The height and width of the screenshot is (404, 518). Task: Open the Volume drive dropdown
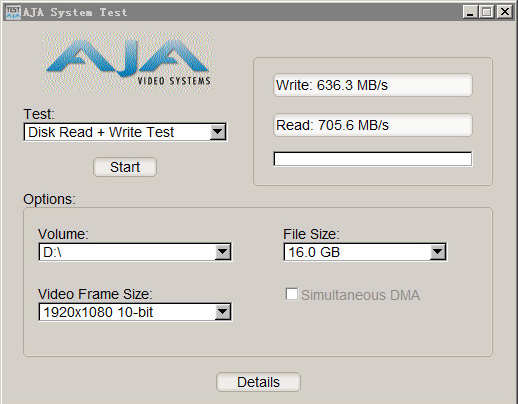(x=135, y=252)
